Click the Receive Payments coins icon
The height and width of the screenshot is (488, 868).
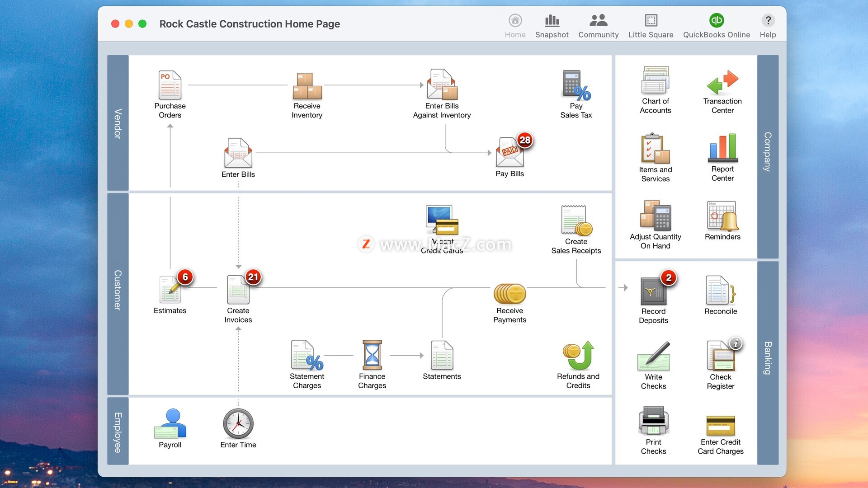tap(510, 294)
